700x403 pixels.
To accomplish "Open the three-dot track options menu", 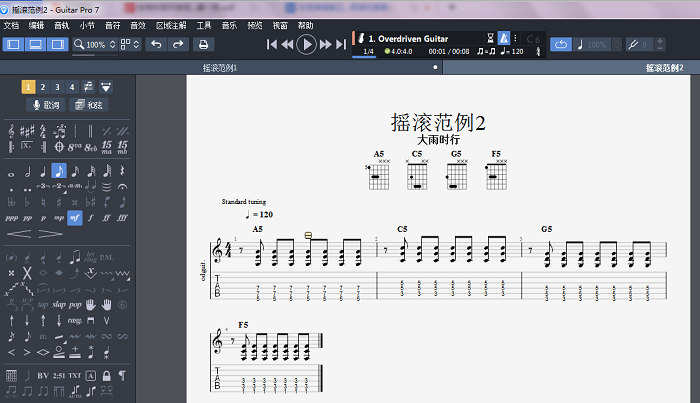I will click(515, 38).
